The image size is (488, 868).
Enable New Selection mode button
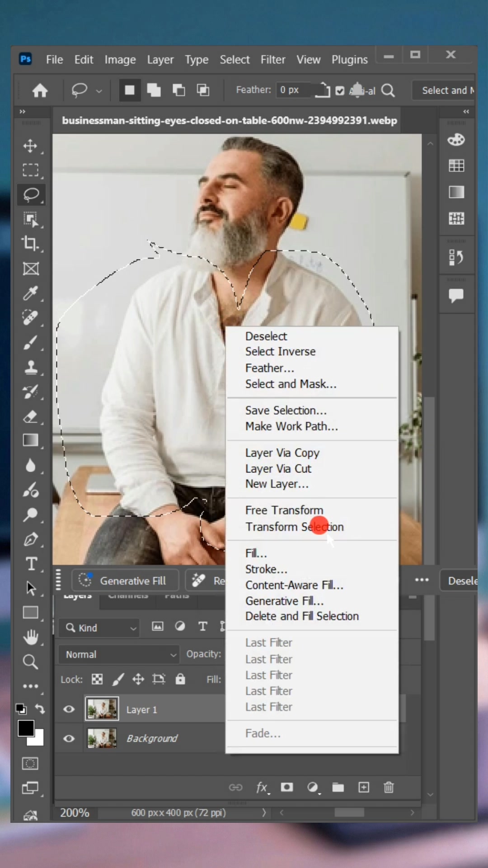[x=129, y=90]
